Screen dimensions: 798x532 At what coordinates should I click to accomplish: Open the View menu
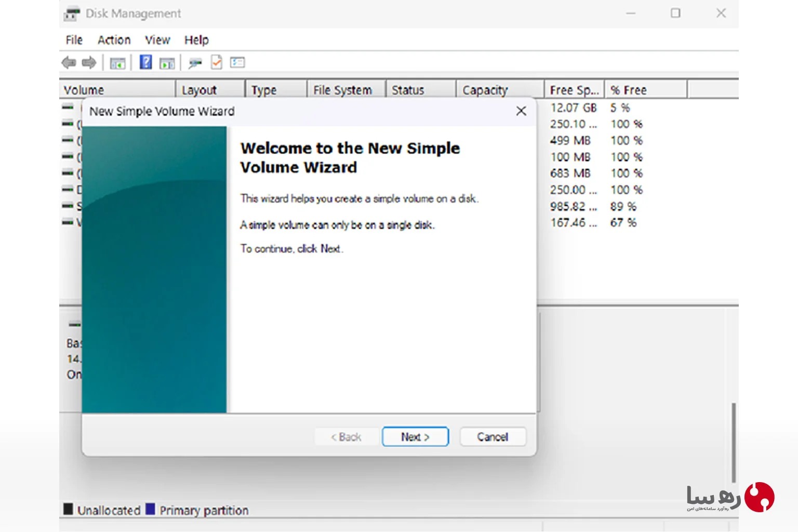[x=157, y=40]
